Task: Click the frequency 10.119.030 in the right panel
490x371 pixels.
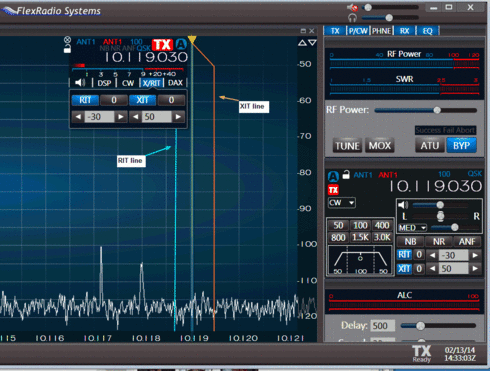Action: [x=435, y=186]
